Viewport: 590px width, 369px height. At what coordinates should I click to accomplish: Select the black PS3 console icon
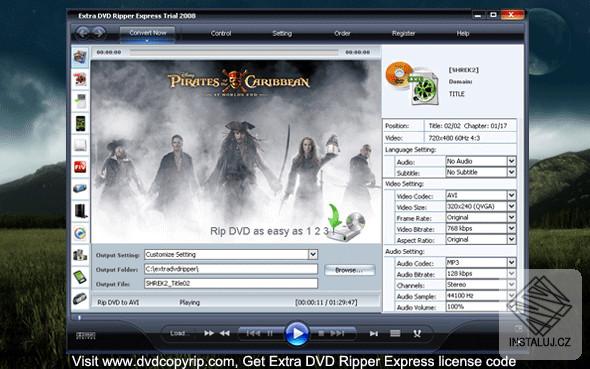click(x=80, y=211)
